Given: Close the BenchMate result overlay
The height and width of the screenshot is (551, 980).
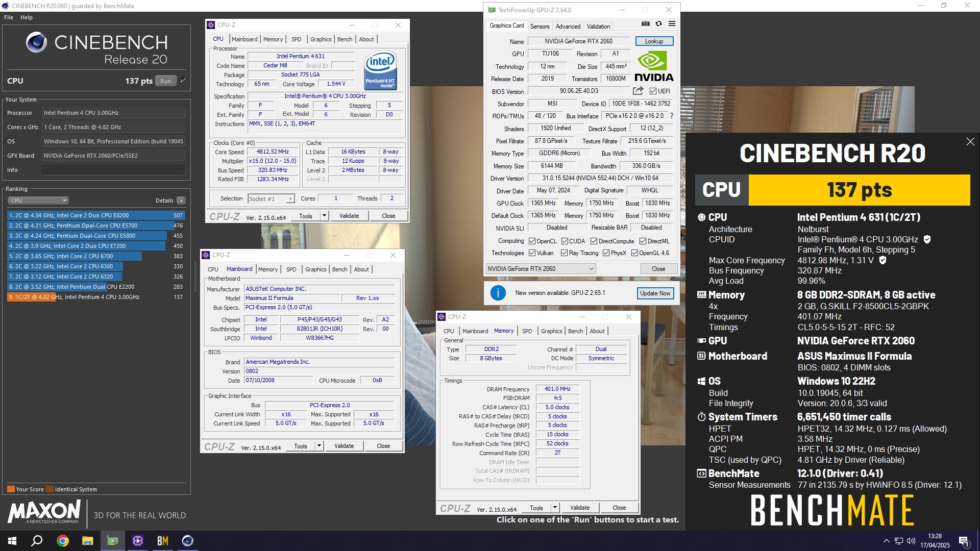Looking at the screenshot, I should click(x=970, y=142).
